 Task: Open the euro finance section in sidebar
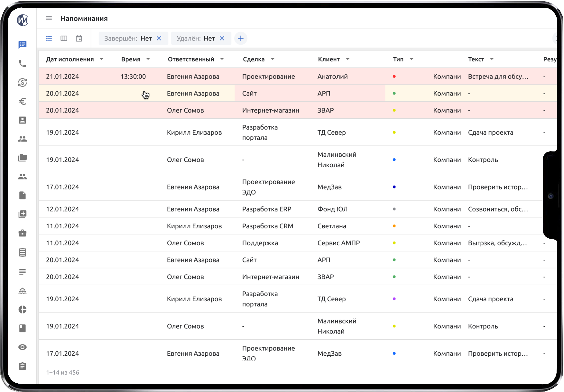(x=22, y=101)
